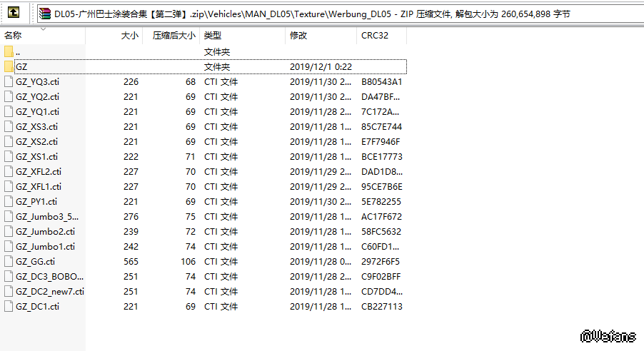The width and height of the screenshot is (644, 351).
Task: Click CRC32 value BCE17773
Action: pyautogui.click(x=382, y=157)
